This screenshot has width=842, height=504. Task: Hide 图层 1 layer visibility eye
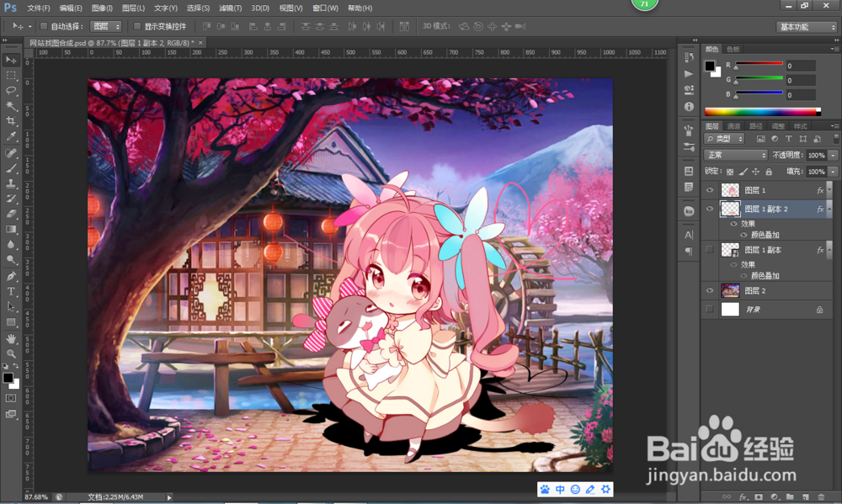[x=710, y=190]
